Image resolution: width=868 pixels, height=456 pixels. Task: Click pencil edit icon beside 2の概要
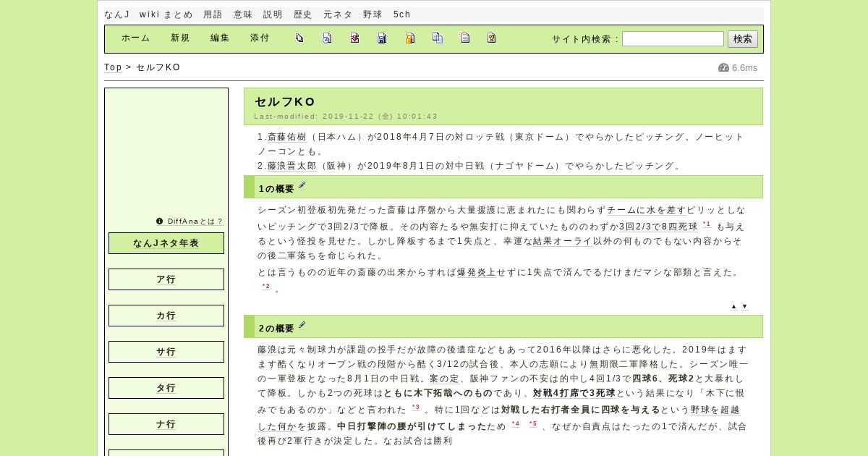click(x=302, y=326)
